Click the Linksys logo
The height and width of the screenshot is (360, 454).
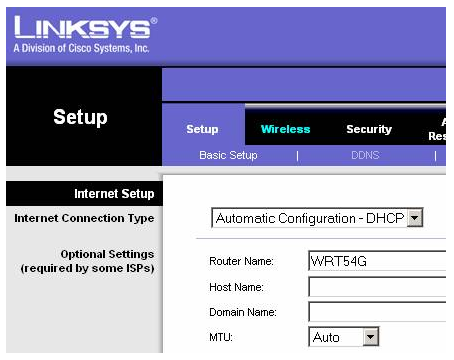(85, 34)
